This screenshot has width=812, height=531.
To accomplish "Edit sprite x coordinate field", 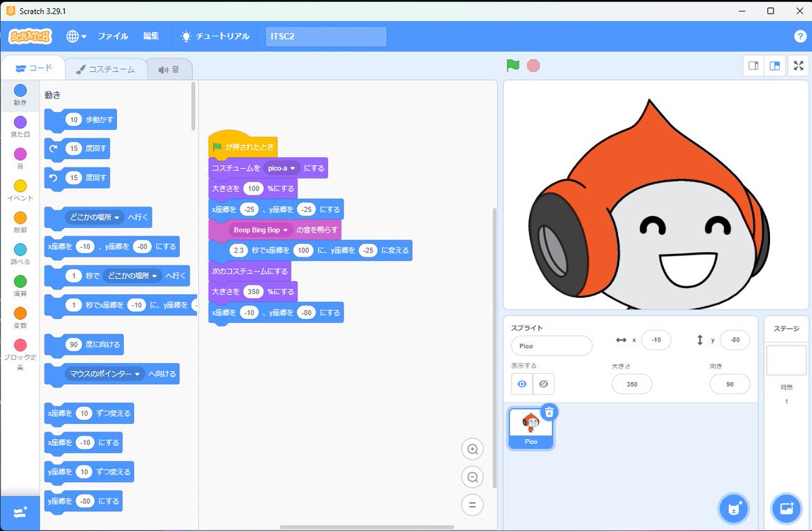I will (x=656, y=340).
